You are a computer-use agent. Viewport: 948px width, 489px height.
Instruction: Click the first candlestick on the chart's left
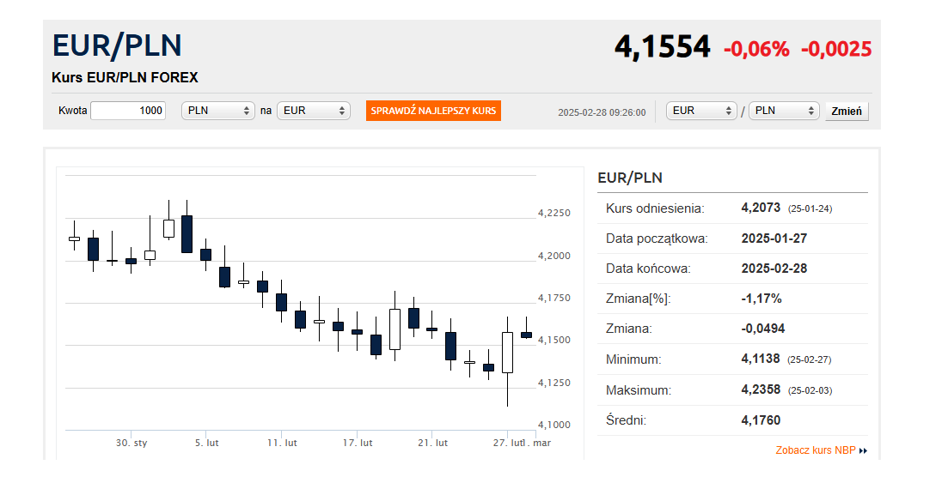tap(74, 239)
